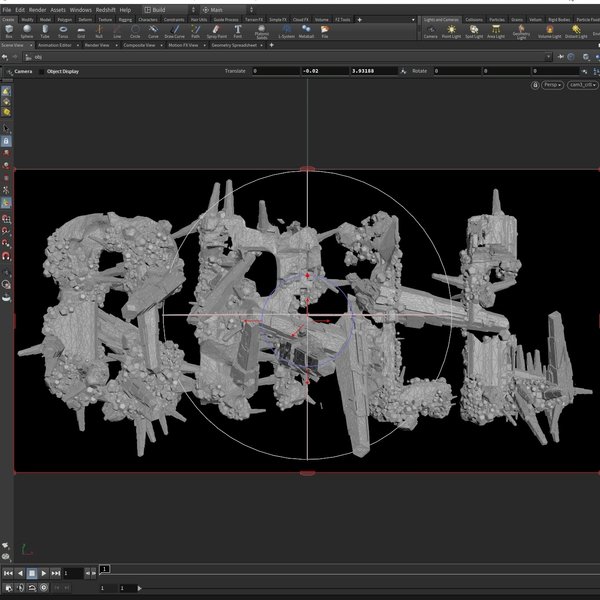Play animation forward

click(44, 573)
